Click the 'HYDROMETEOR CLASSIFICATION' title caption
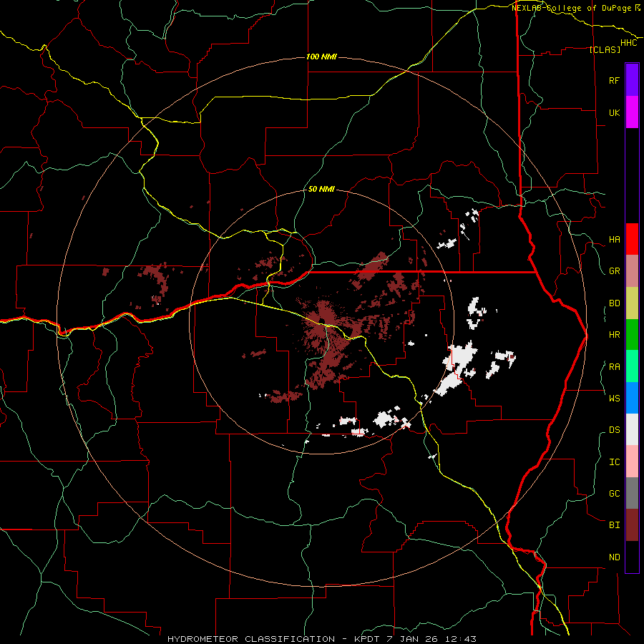Viewport: 644px width, 644px height. (251, 639)
